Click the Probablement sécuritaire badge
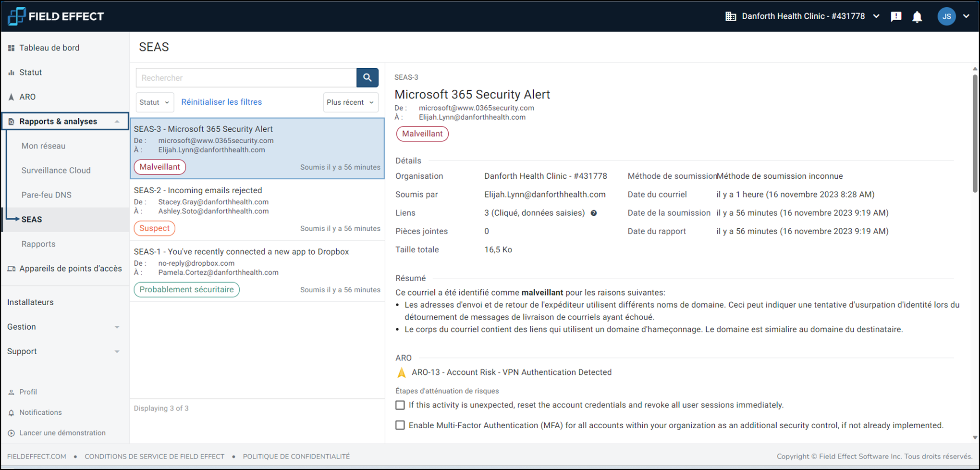 [x=186, y=290]
